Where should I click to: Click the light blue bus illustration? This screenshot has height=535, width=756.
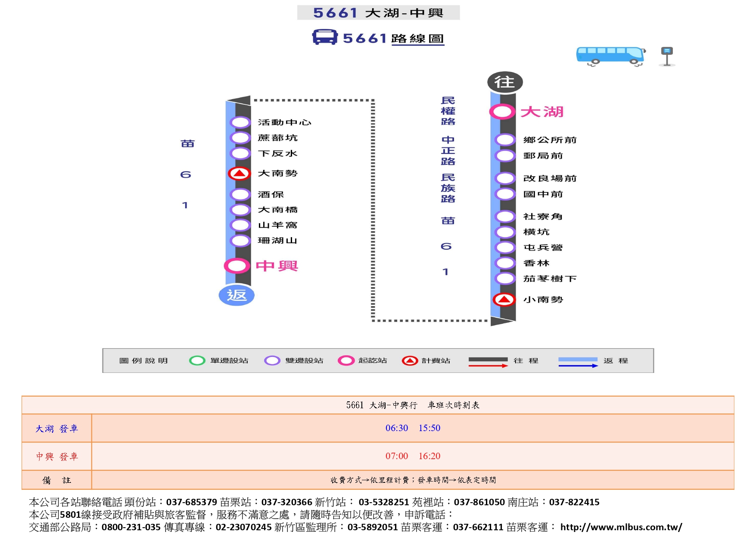610,56
